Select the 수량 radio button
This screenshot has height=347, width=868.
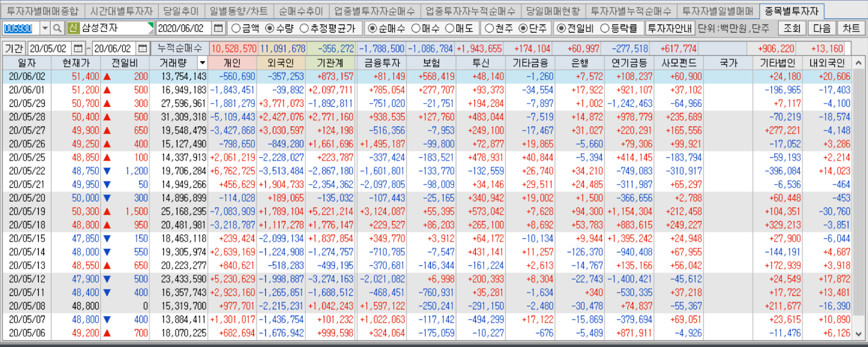click(x=270, y=28)
